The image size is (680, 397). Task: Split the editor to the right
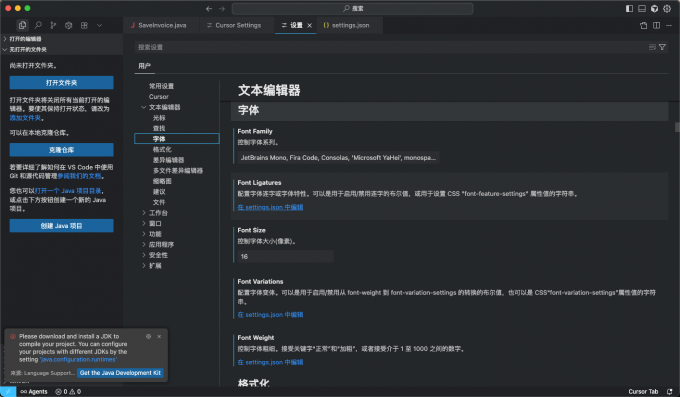pos(657,25)
